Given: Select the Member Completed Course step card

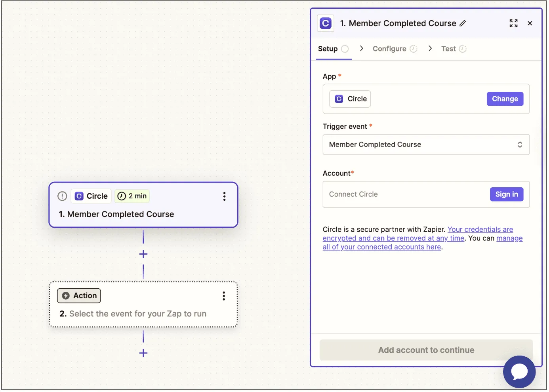Looking at the screenshot, I should click(x=143, y=205).
